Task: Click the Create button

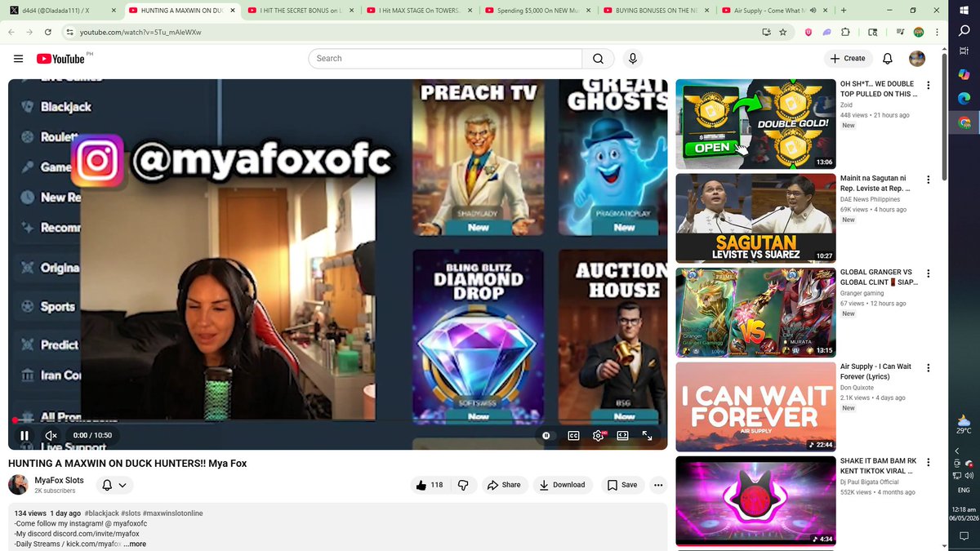Action: coord(848,59)
